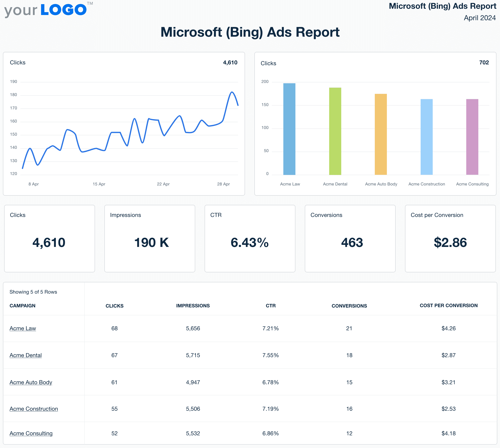Open the Acme Consulting campaign link
Image resolution: width=500 pixels, height=448 pixels.
coord(31,433)
